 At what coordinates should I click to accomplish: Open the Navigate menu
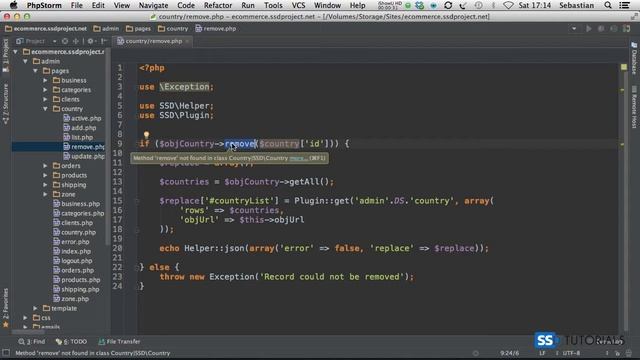pos(153,5)
